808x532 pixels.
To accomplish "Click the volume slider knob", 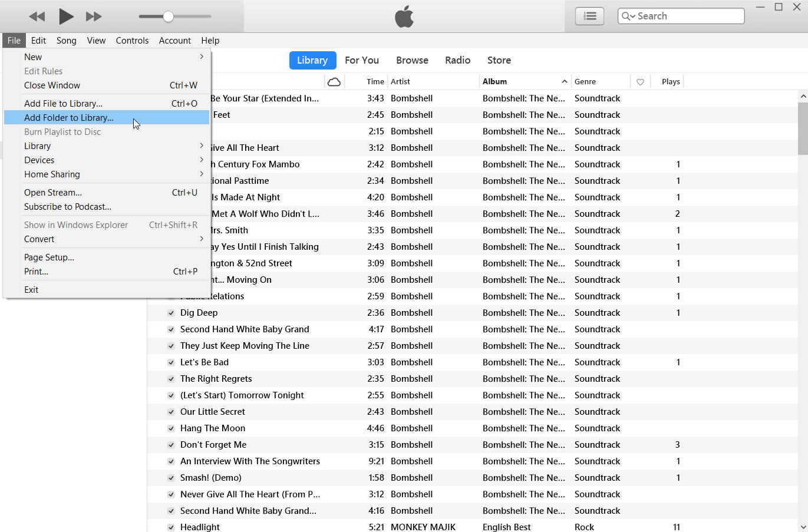I will (169, 16).
